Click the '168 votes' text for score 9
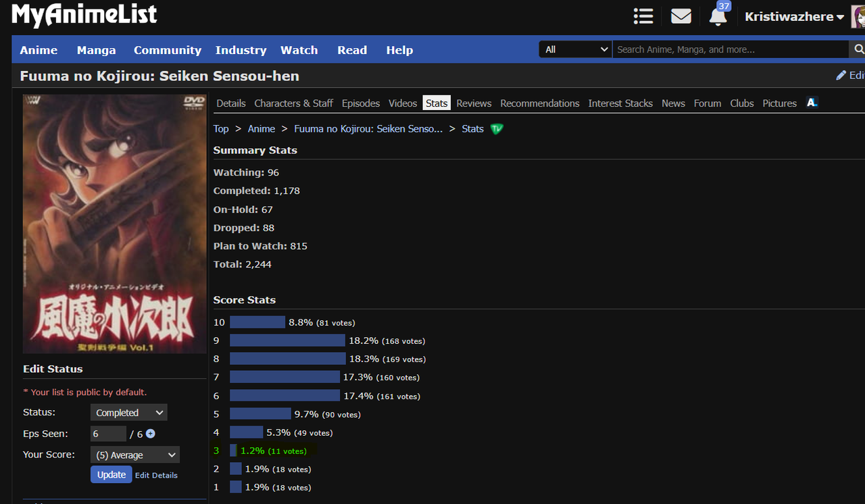Screen dimensions: 865x504 403,341
